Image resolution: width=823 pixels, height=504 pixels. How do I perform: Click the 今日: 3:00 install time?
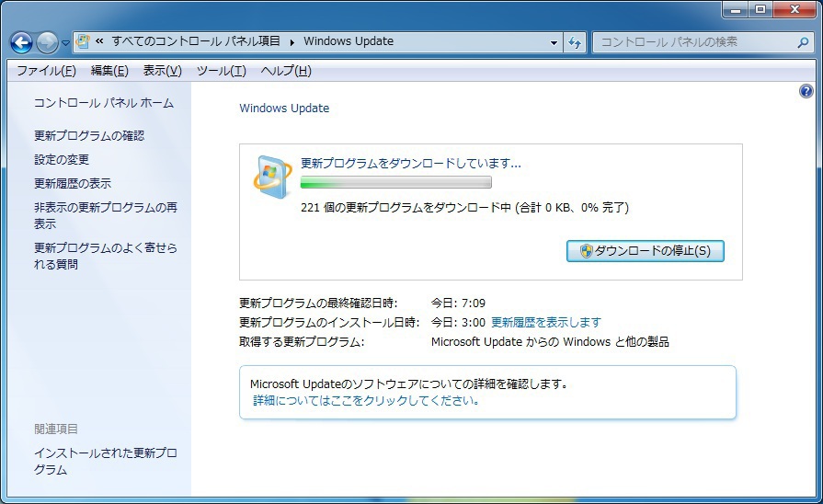tap(458, 322)
